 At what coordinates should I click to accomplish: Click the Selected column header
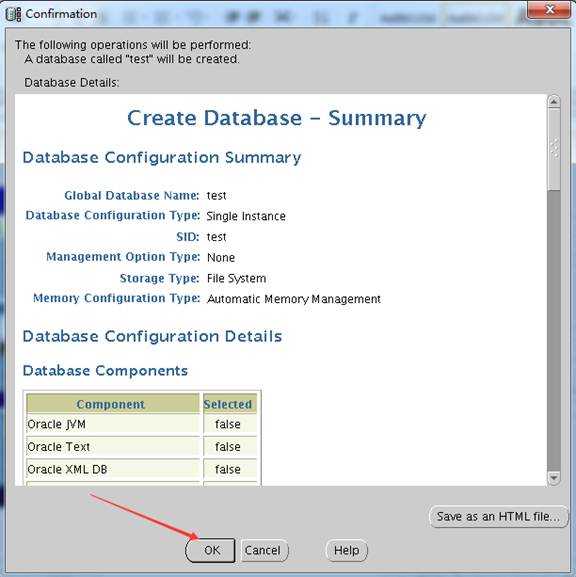click(x=230, y=404)
